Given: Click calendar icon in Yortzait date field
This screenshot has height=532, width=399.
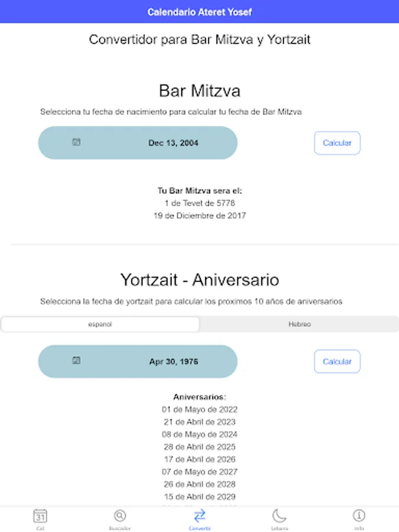Looking at the screenshot, I should point(76,361).
